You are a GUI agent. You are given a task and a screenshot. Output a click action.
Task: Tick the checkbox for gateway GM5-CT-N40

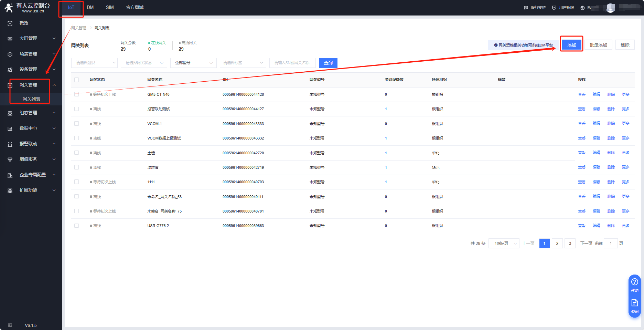click(x=77, y=94)
